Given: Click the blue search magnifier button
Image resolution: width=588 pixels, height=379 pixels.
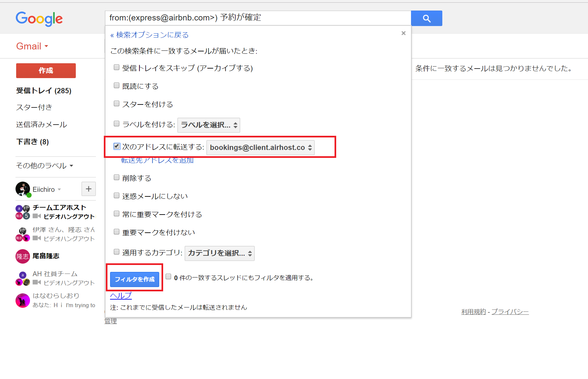Looking at the screenshot, I should click(426, 18).
